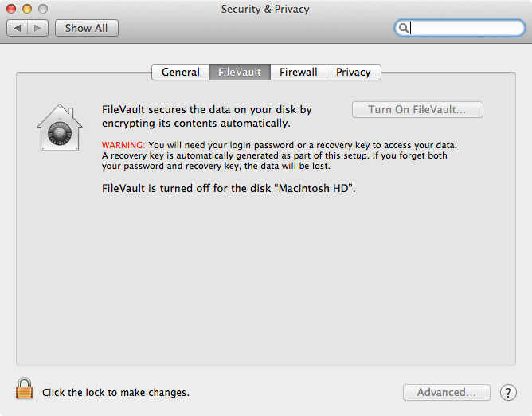
Task: Switch to the General tab
Action: click(x=181, y=72)
